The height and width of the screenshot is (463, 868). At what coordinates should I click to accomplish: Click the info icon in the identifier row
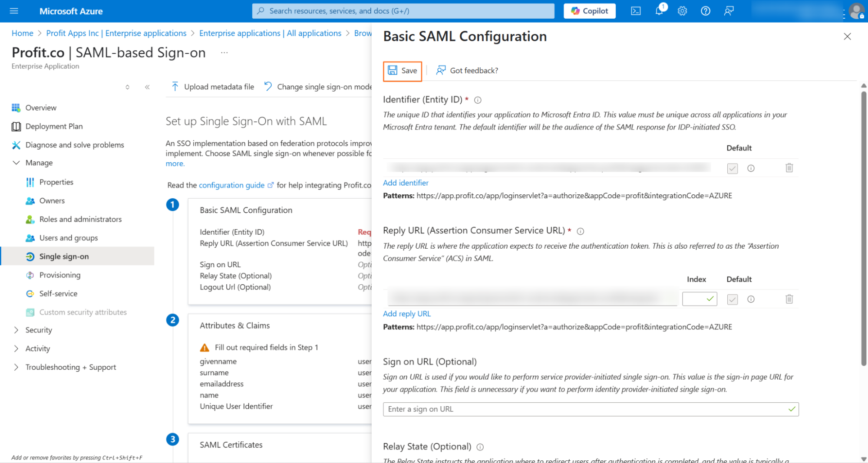pos(751,168)
